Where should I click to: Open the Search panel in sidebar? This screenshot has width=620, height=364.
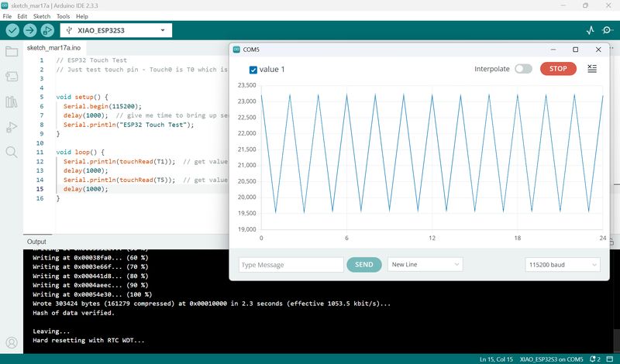point(12,152)
